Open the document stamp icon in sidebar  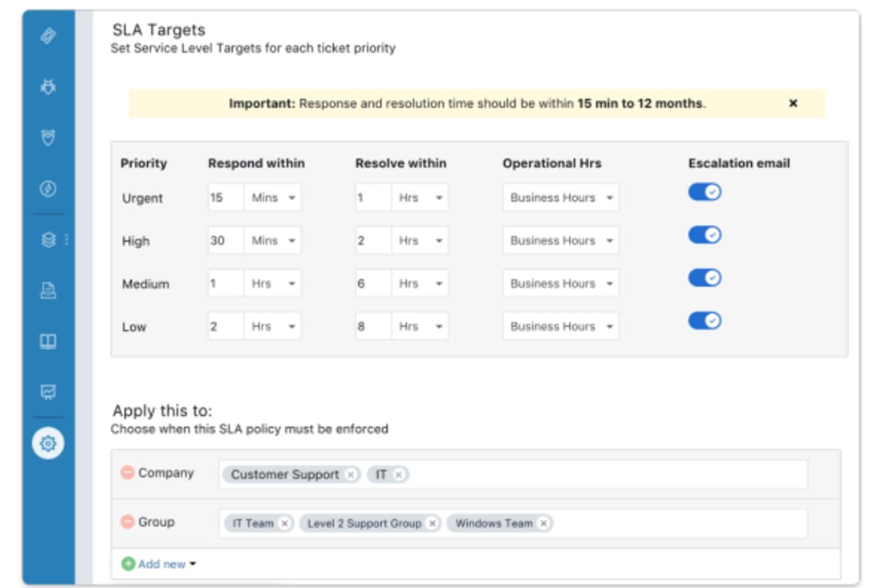coord(48,290)
